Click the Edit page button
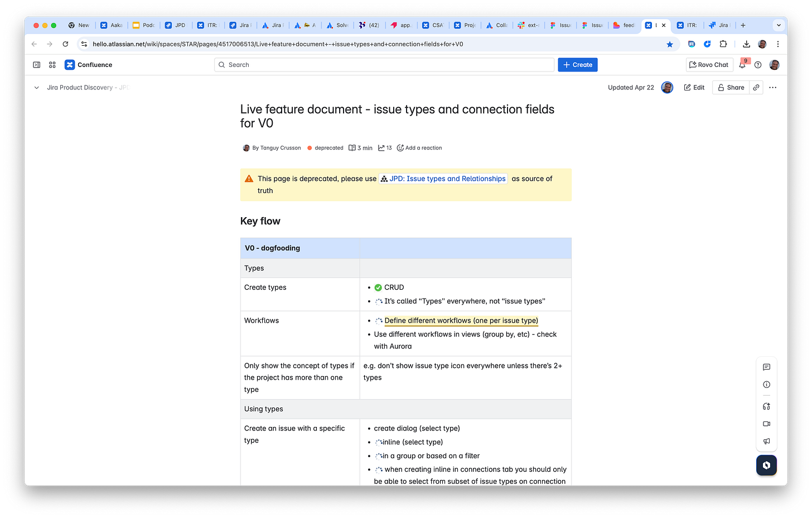812x518 pixels. click(694, 88)
